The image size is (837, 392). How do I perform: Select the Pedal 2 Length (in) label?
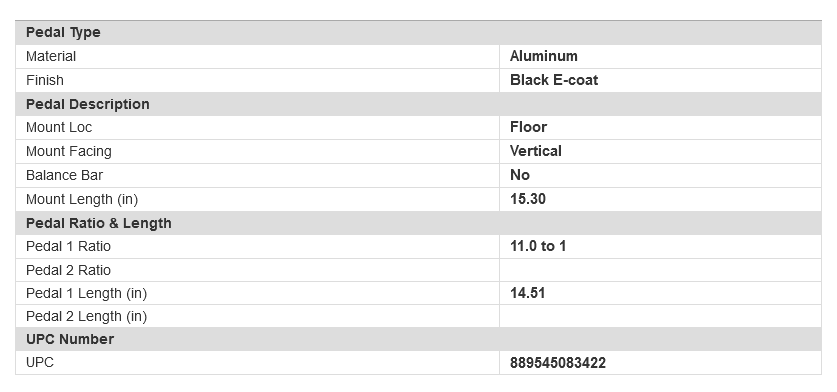click(86, 316)
